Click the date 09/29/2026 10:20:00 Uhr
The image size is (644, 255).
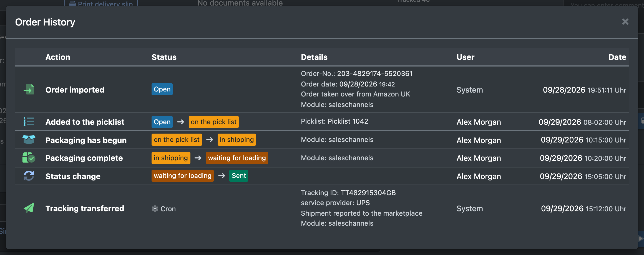[x=583, y=158]
